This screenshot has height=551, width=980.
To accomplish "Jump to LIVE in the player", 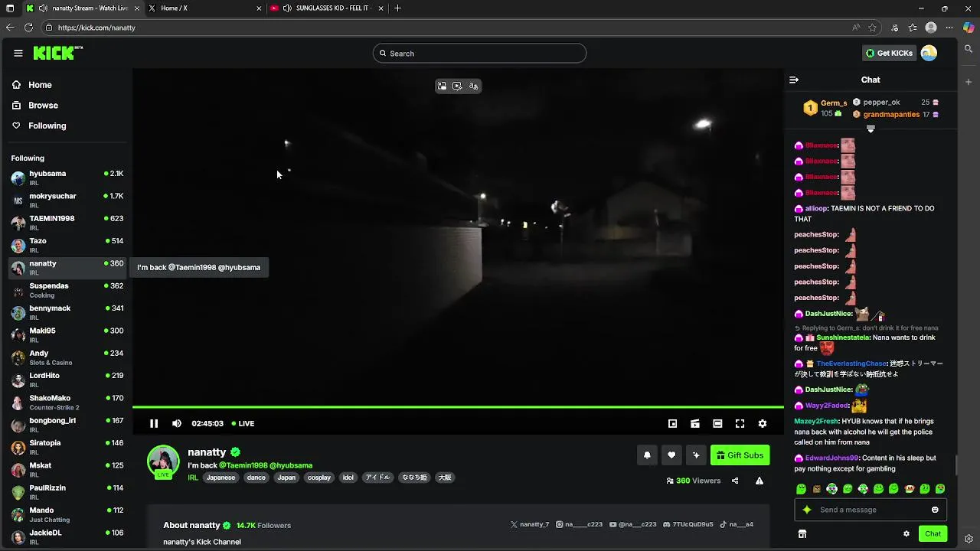I will point(243,423).
